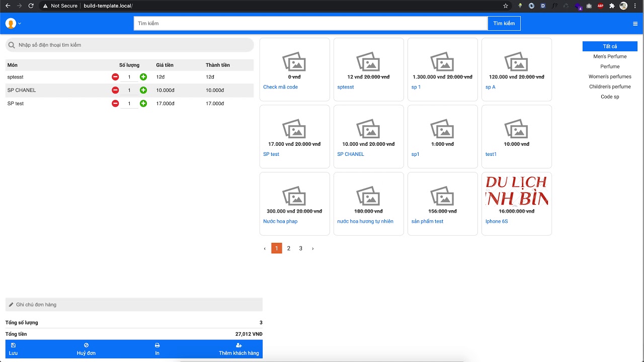Open the sản phẩm test product link

(x=427, y=221)
